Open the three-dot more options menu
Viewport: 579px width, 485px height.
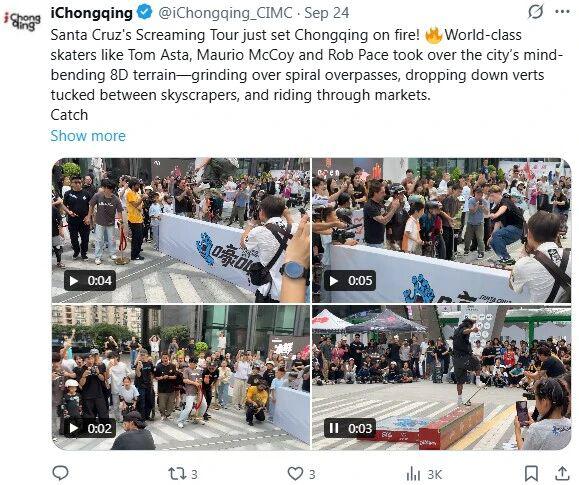pos(562,12)
